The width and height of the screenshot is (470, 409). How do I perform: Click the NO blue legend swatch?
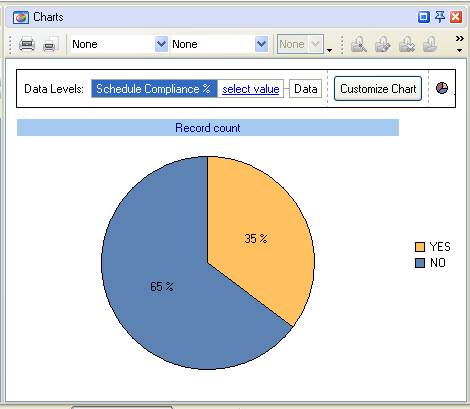tap(420, 263)
